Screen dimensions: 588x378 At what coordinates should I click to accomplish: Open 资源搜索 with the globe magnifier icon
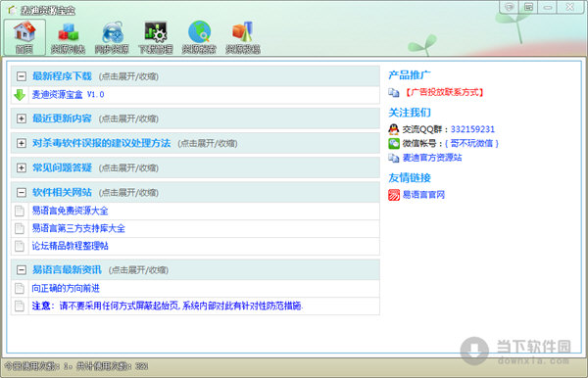point(199,37)
